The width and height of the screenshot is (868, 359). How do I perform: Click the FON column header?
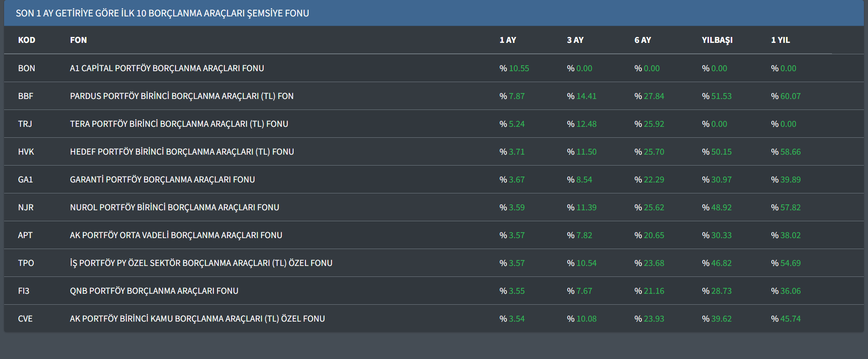[78, 40]
